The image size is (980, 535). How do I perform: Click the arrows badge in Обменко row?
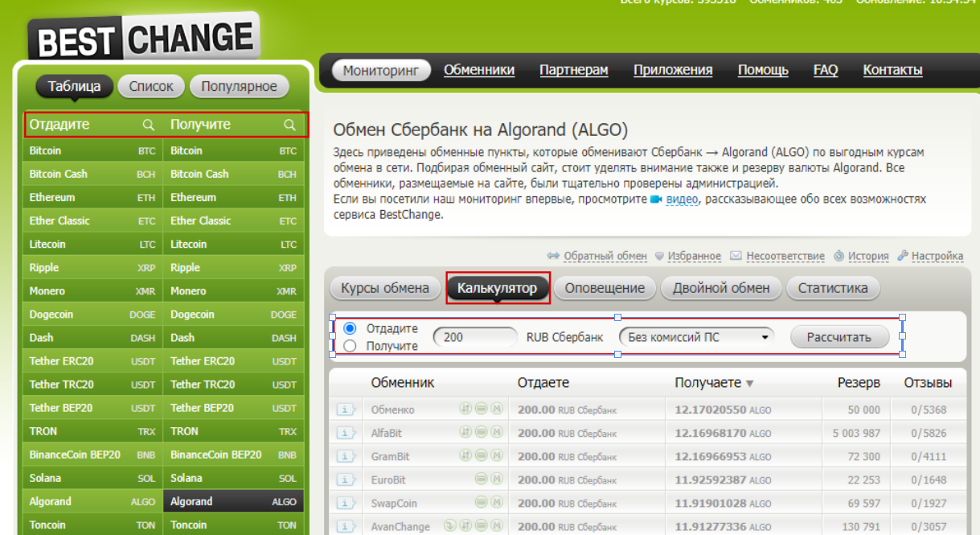(x=465, y=409)
